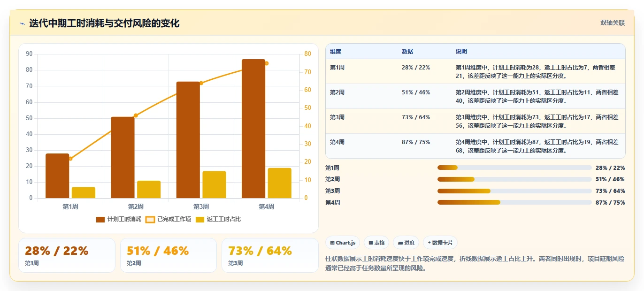Click the line point at 第2周
644x291 pixels.
136,115
